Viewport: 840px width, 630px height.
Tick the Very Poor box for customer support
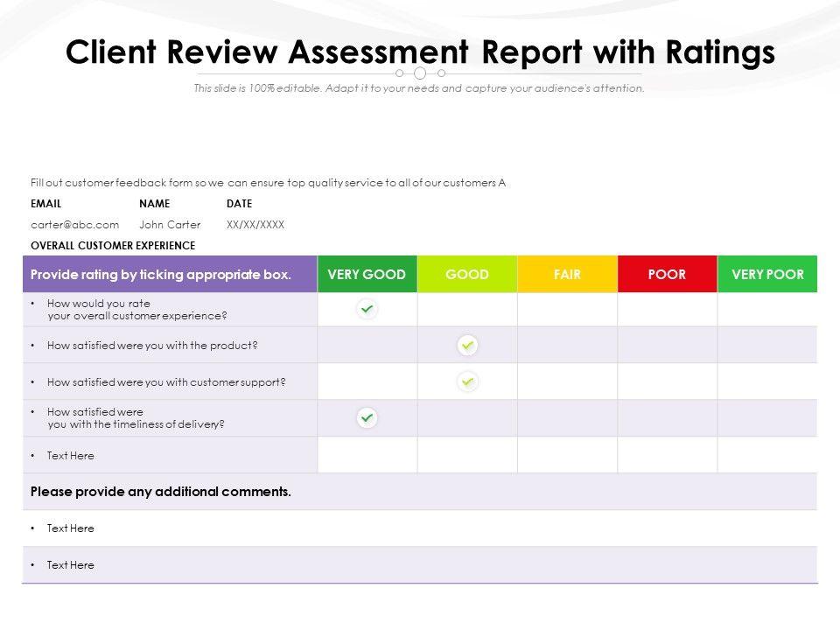[x=767, y=381]
